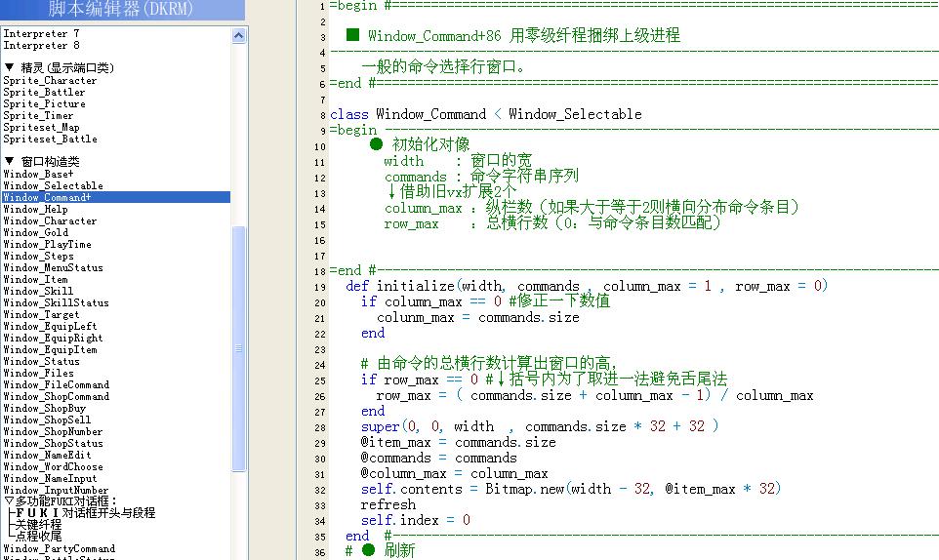Click line 31 @column_max assignment
The image size is (939, 560).
(454, 473)
